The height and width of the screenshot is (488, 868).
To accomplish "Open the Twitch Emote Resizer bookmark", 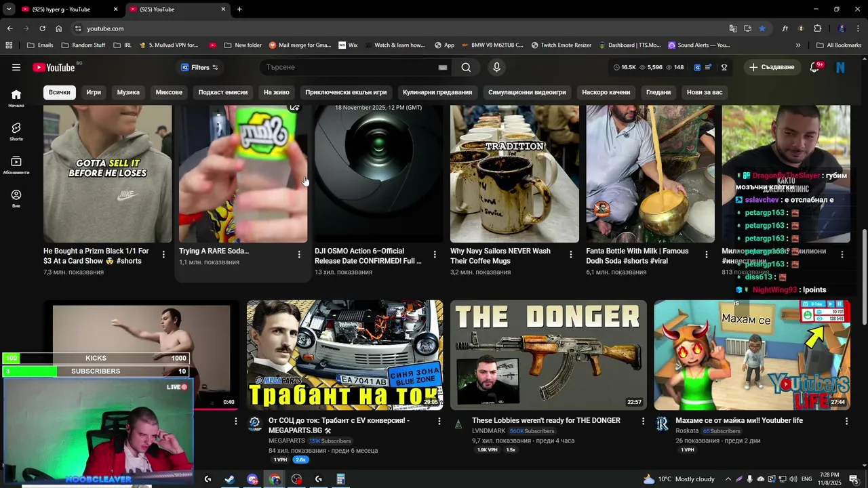I will point(561,45).
